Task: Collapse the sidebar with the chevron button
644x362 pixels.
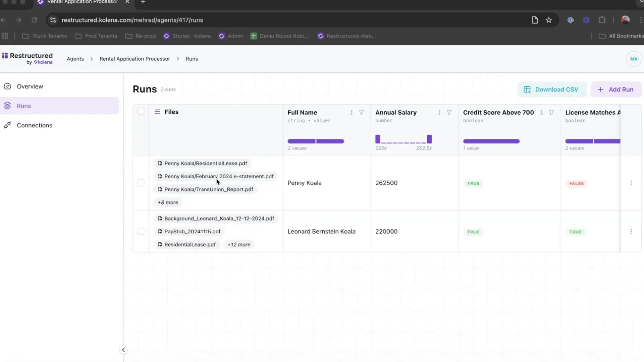Action: tap(123, 350)
